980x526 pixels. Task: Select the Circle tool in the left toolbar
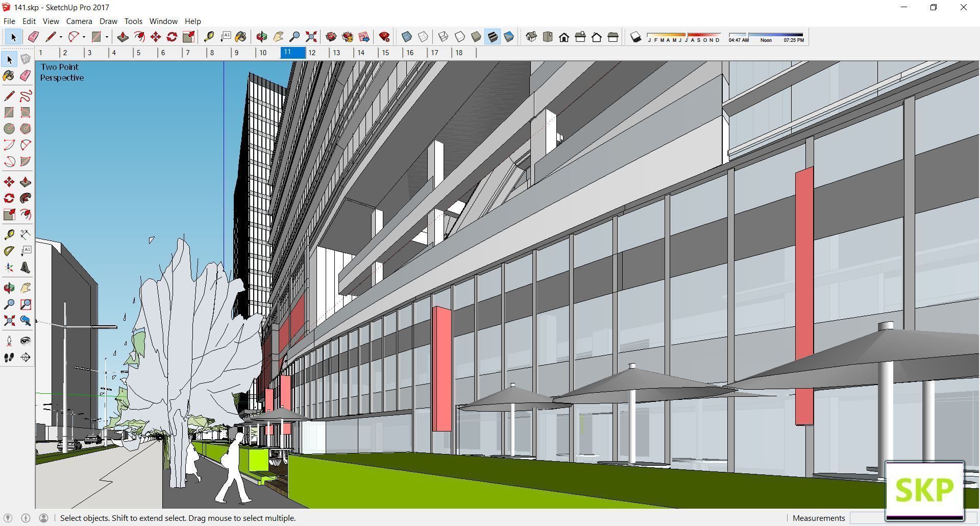coord(9,129)
